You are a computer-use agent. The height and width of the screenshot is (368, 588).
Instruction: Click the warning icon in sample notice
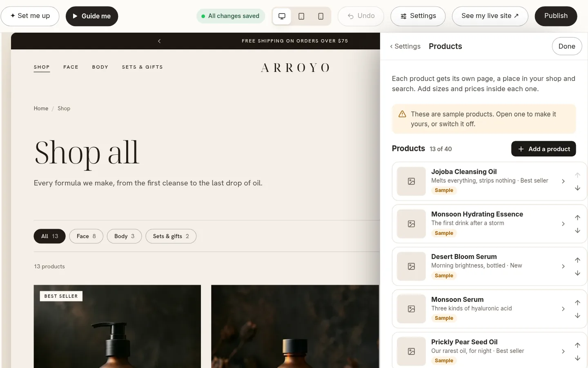pos(402,114)
